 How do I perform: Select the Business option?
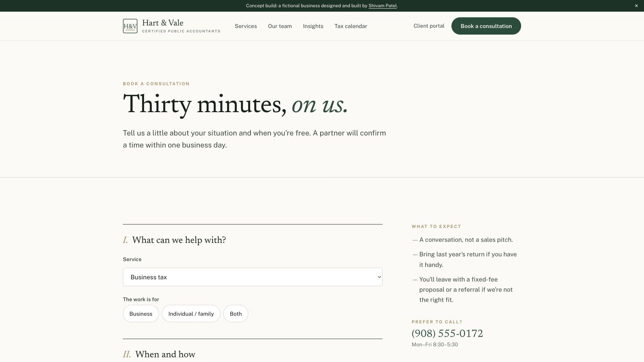click(x=141, y=314)
